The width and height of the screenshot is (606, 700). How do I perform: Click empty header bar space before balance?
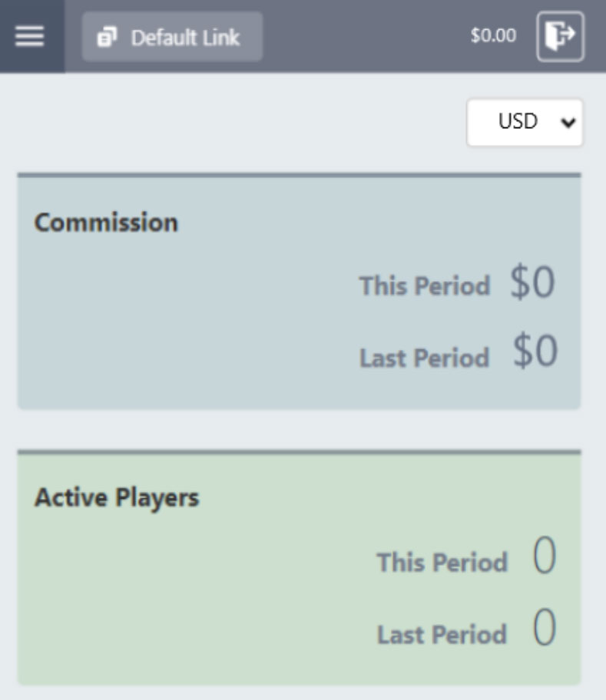[361, 36]
